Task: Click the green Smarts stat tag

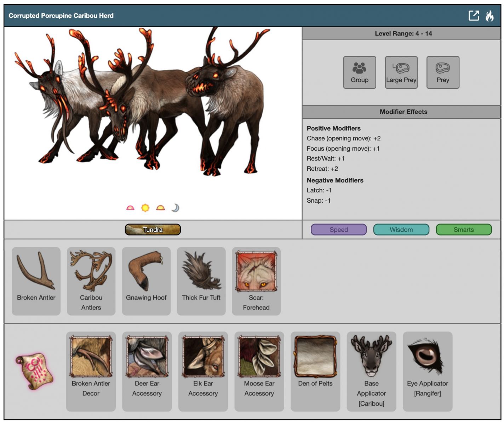Action: 463,230
